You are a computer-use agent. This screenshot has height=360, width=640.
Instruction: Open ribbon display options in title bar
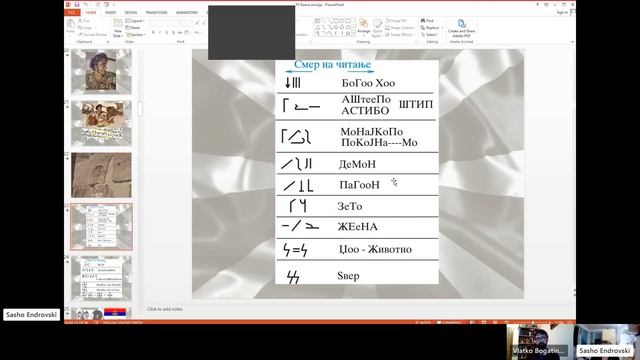click(546, 4)
